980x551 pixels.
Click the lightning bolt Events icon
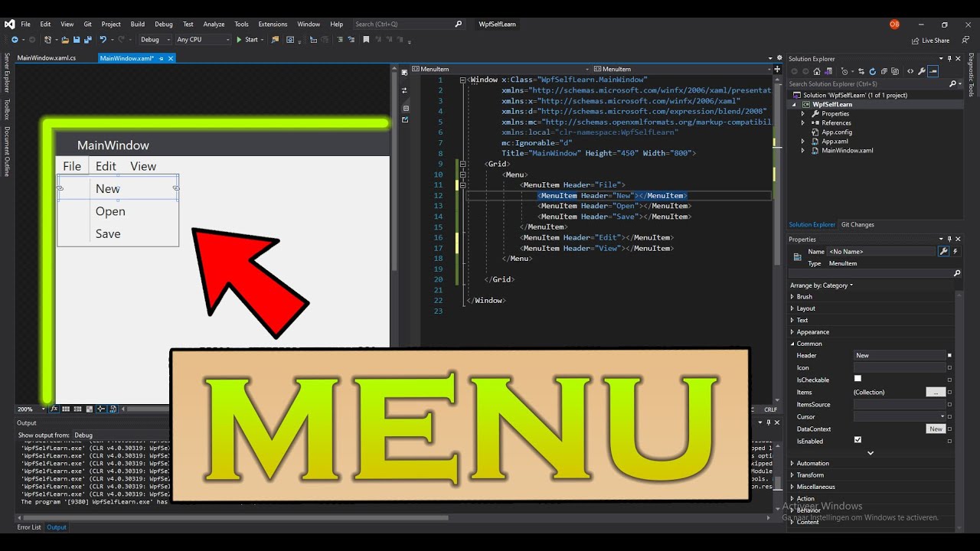point(955,251)
